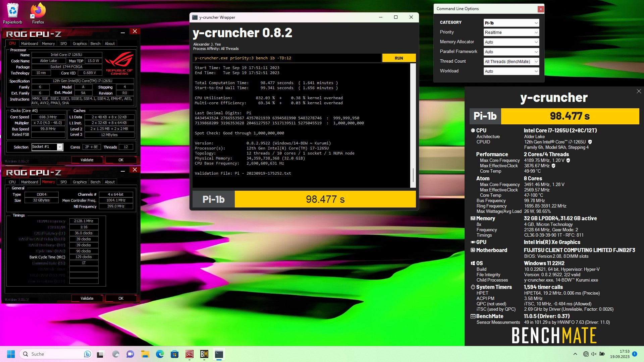Image resolution: width=644 pixels, height=362 pixels.
Task: Click Validate in the upper CPU-Z window
Action: point(87,160)
